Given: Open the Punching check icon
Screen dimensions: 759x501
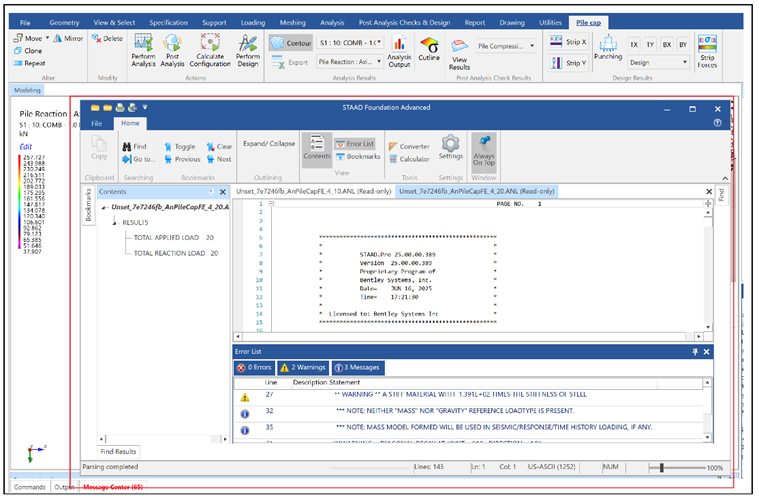Looking at the screenshot, I should (608, 47).
